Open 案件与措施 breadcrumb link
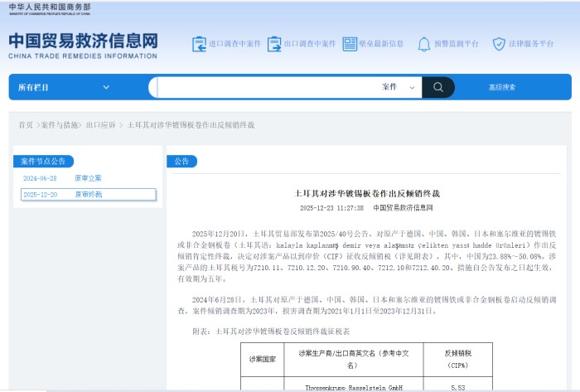This screenshot has width=580, height=392. (59, 125)
